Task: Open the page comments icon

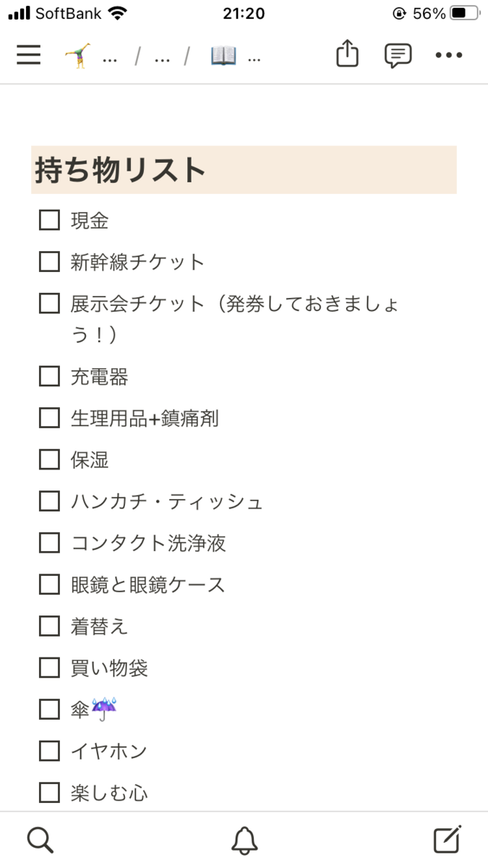Action: [398, 55]
